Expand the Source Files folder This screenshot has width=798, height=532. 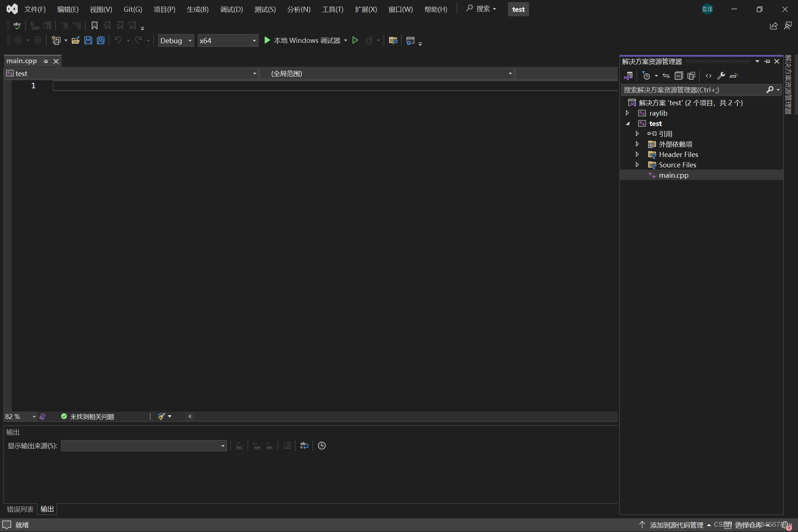coord(637,165)
